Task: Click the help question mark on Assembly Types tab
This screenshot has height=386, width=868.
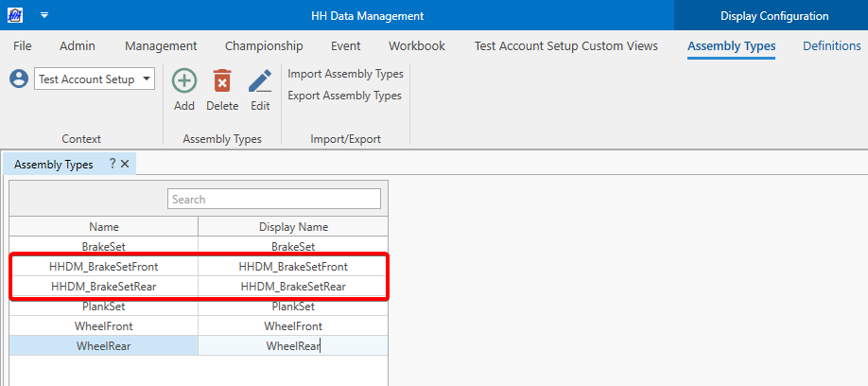Action: point(112,164)
